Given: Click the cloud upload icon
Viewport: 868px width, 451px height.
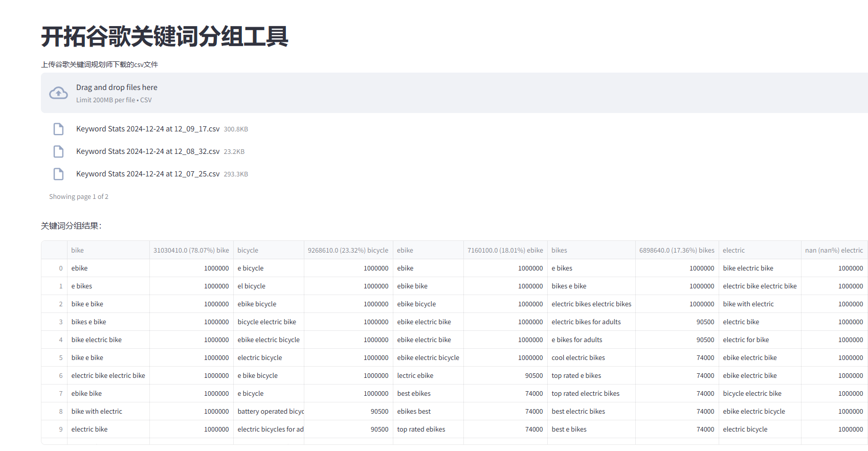Looking at the screenshot, I should pyautogui.click(x=58, y=93).
